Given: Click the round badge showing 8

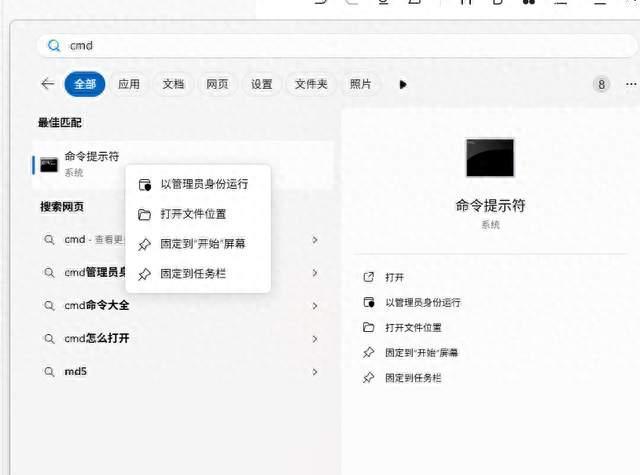Looking at the screenshot, I should point(601,84).
